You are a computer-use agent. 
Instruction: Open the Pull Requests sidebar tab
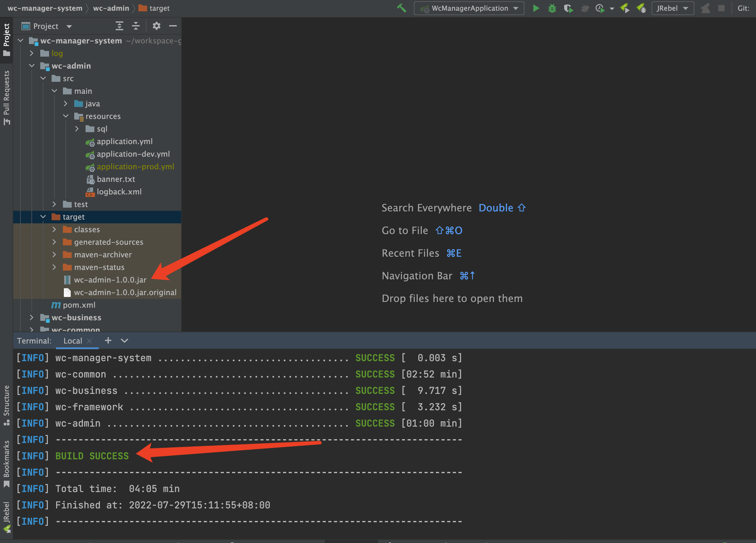pos(6,98)
